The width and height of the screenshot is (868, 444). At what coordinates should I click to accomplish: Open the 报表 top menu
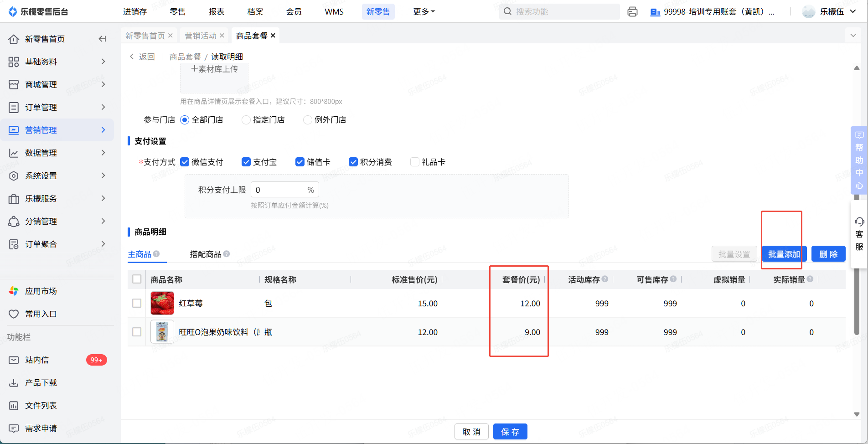pos(217,11)
